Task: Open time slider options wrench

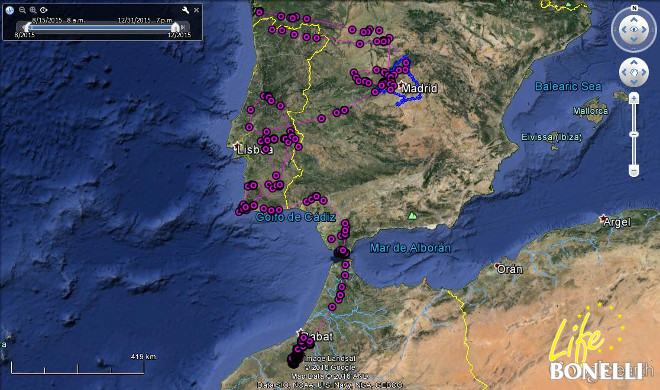Action: pos(186,10)
